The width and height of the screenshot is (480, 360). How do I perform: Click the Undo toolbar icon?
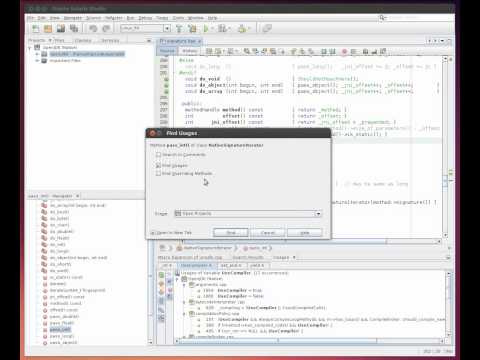pos(93,29)
